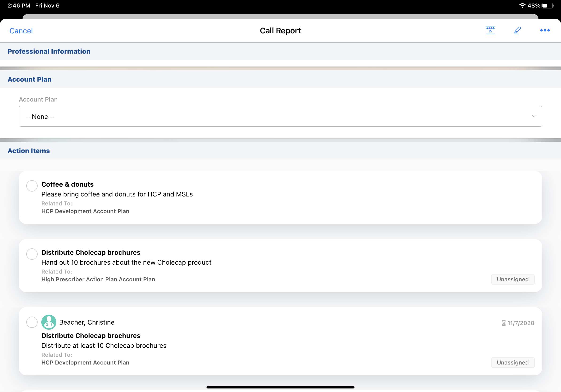
Task: Open HCP Development Account Plan under Coffee
Action: coord(85,211)
